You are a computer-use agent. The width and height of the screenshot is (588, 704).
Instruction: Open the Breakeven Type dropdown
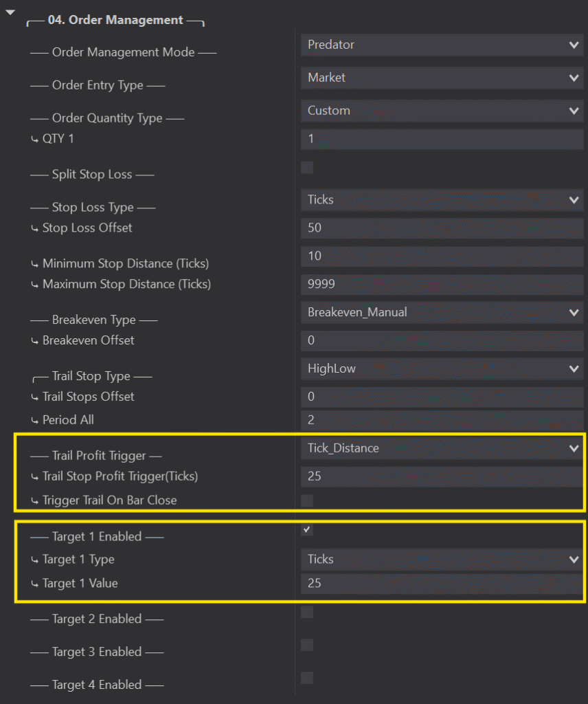tap(441, 312)
